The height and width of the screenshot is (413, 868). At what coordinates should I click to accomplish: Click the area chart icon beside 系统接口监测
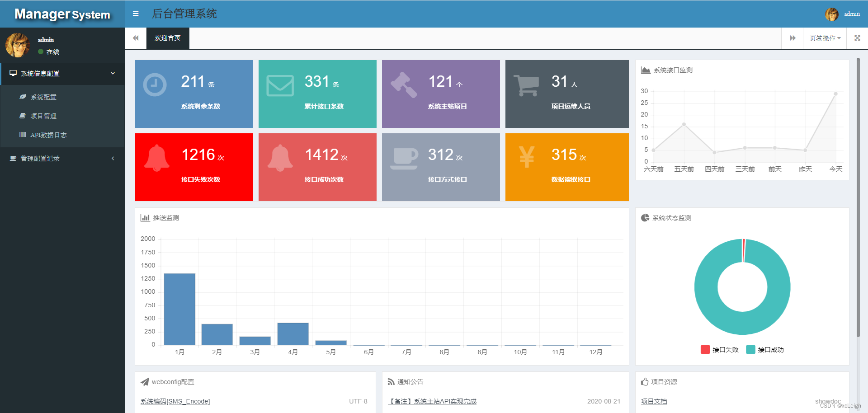[646, 70]
